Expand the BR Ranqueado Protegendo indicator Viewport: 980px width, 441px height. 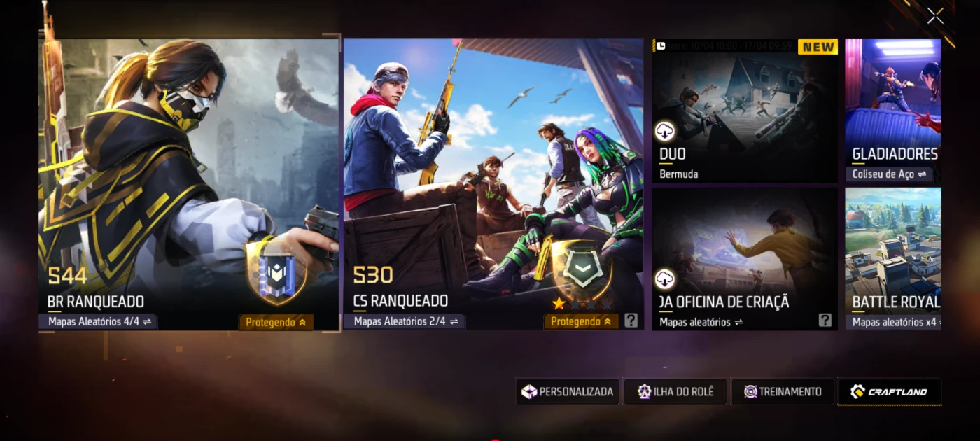pos(276,322)
